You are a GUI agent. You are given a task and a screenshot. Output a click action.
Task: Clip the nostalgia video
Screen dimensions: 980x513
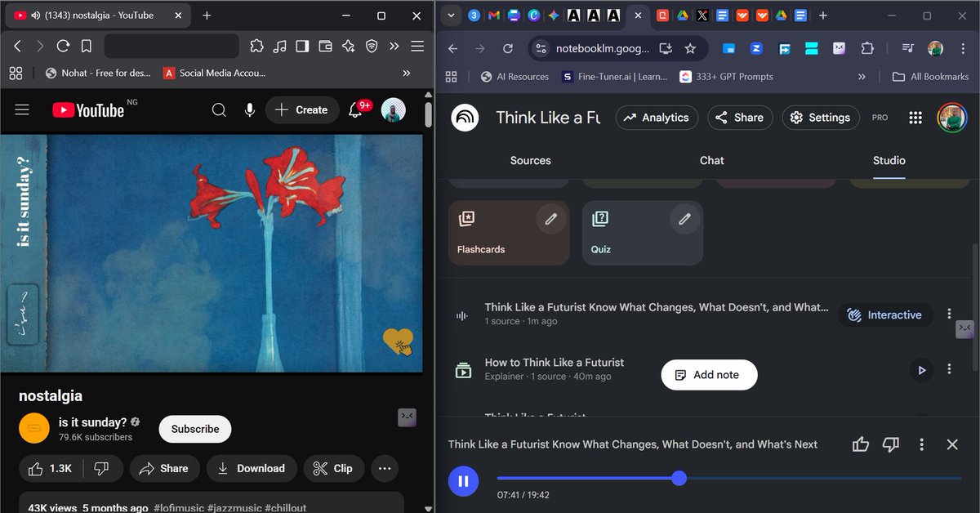pos(333,468)
